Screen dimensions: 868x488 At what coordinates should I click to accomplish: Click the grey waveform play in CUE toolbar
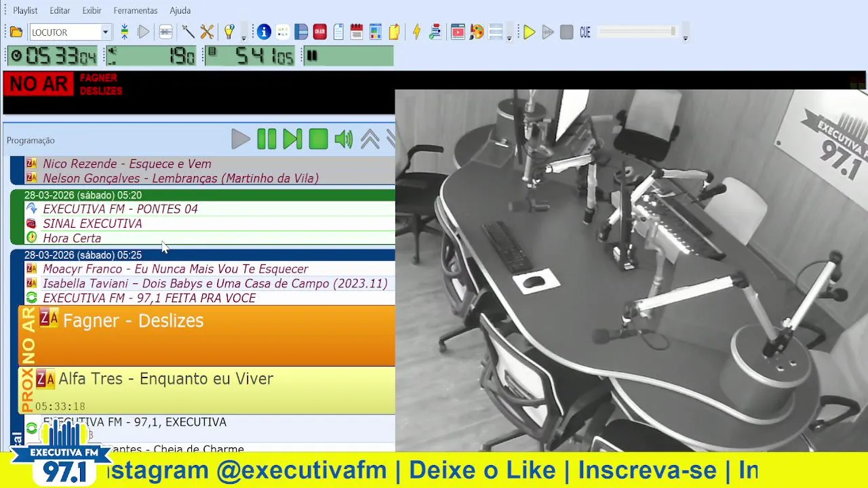(548, 32)
